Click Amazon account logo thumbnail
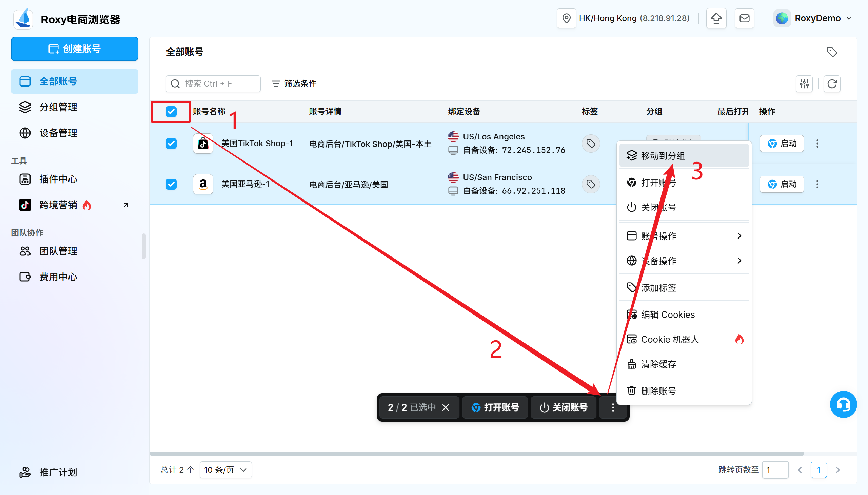The width and height of the screenshot is (868, 495). coord(203,184)
